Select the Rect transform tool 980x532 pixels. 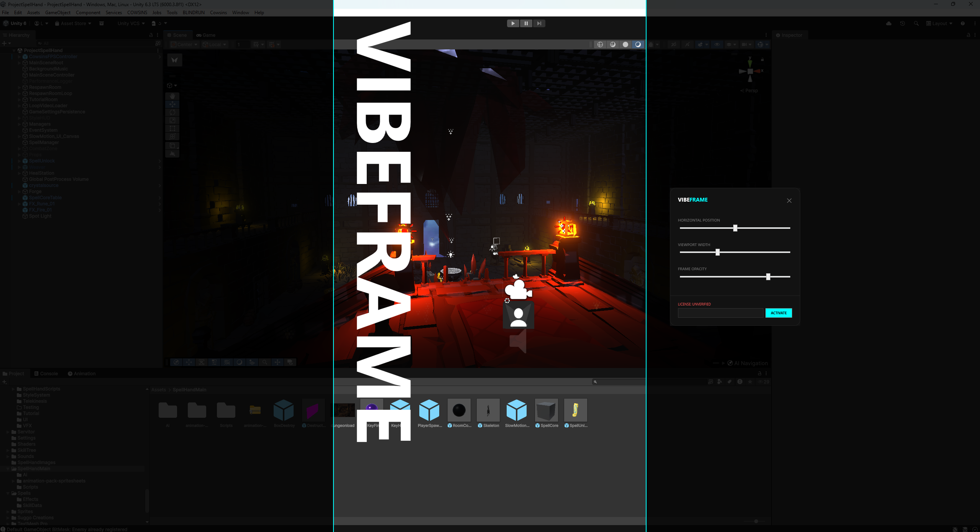tap(172, 128)
